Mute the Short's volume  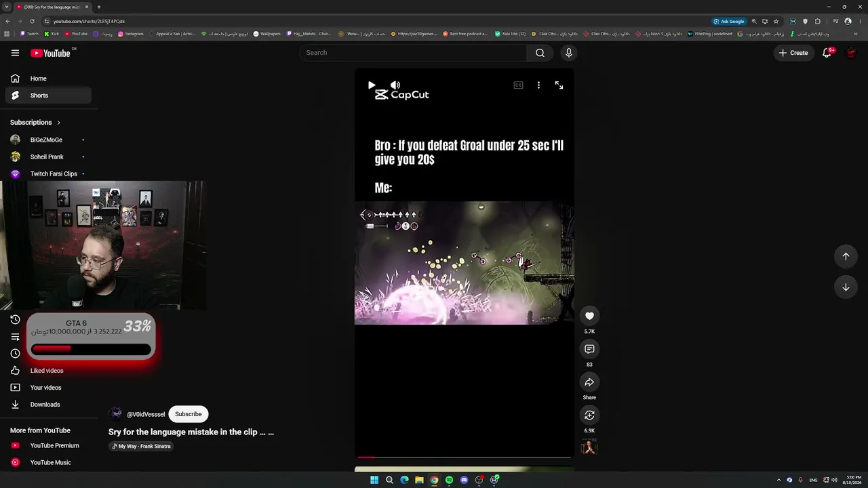pyautogui.click(x=395, y=85)
